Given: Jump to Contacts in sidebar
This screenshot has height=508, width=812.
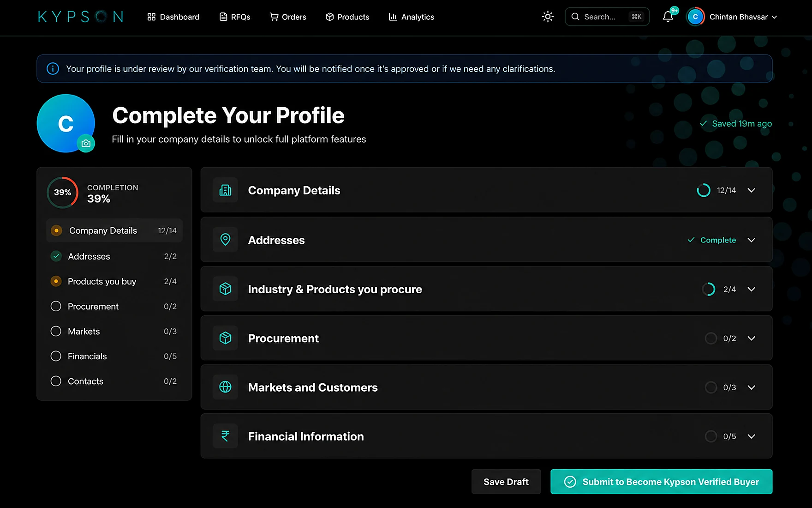Looking at the screenshot, I should (x=114, y=381).
